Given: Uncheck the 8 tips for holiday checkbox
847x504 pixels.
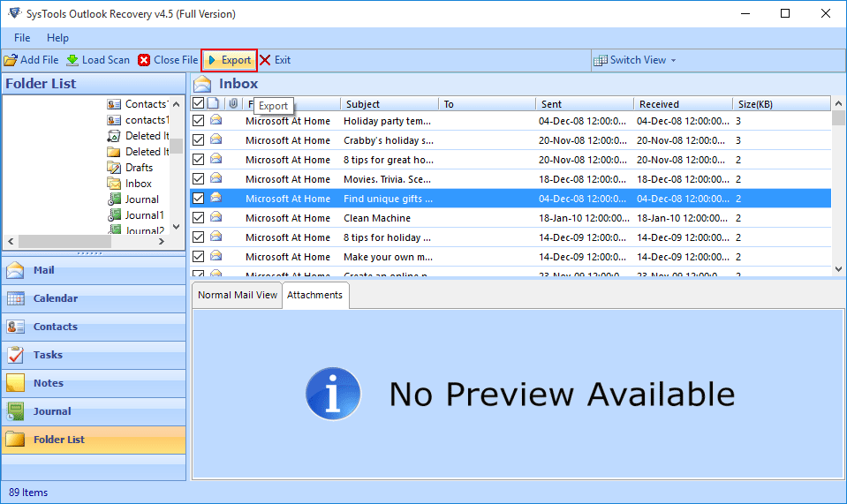Looking at the screenshot, I should 198,237.
